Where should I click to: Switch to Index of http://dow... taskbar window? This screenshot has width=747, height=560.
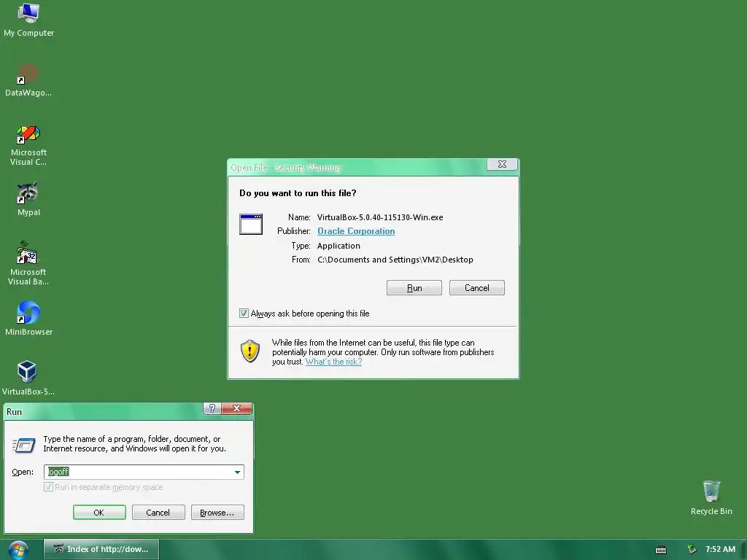pyautogui.click(x=101, y=549)
